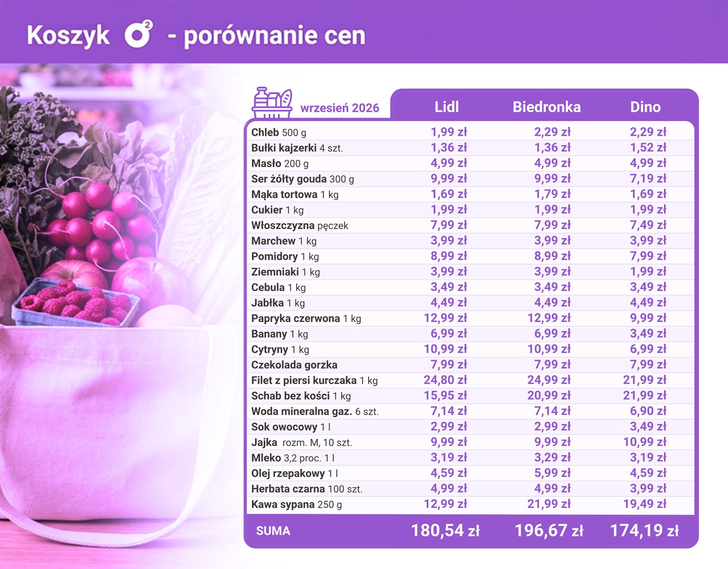Select Biedronka's Kawa sypana price '21,99 zł'
728x569 pixels.
pos(549,504)
